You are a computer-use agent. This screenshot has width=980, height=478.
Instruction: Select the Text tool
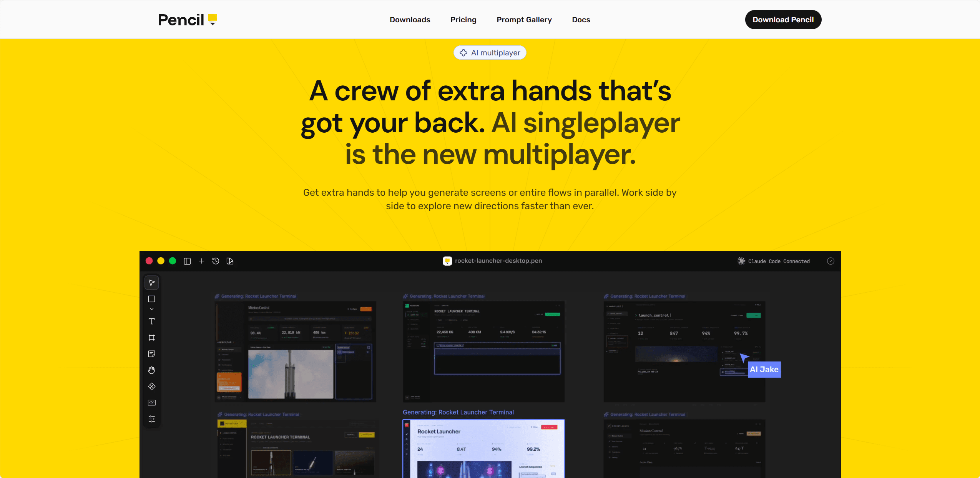(x=152, y=321)
